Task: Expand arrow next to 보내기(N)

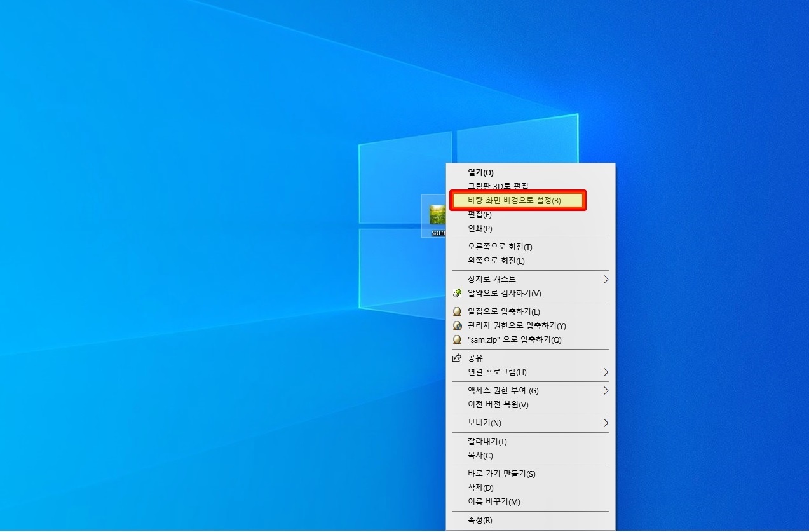Action: [606, 423]
